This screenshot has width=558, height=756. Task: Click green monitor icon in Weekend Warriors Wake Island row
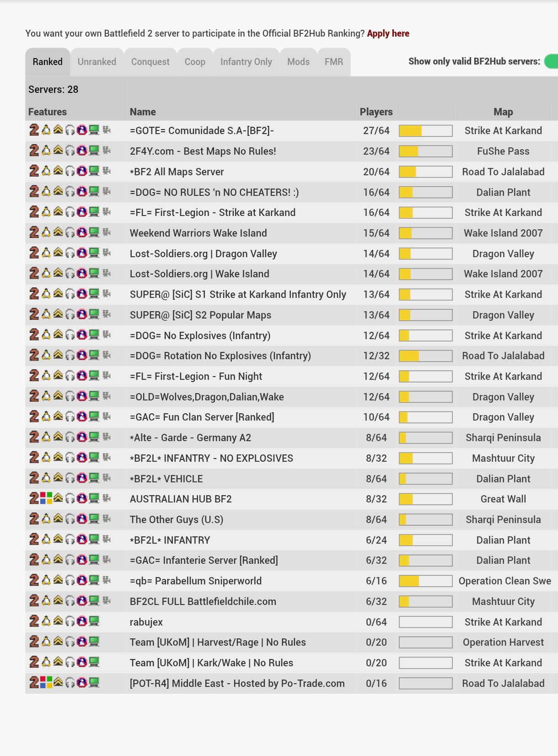[94, 232]
